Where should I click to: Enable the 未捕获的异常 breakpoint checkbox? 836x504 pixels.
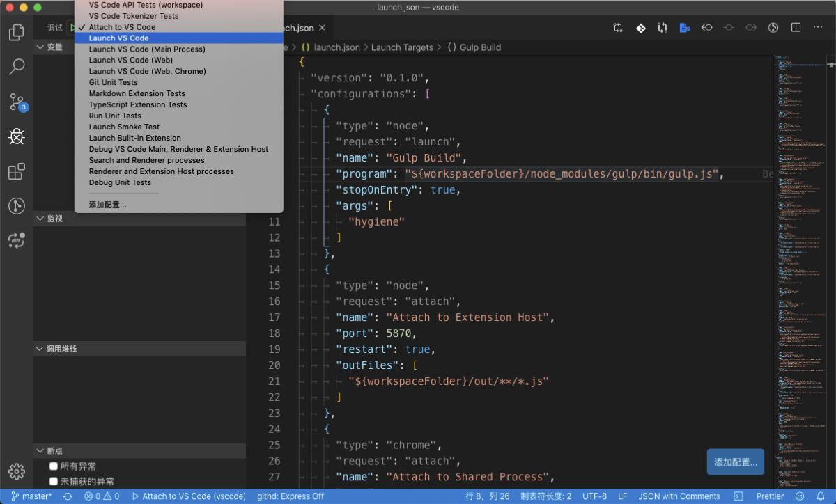pyautogui.click(x=54, y=481)
